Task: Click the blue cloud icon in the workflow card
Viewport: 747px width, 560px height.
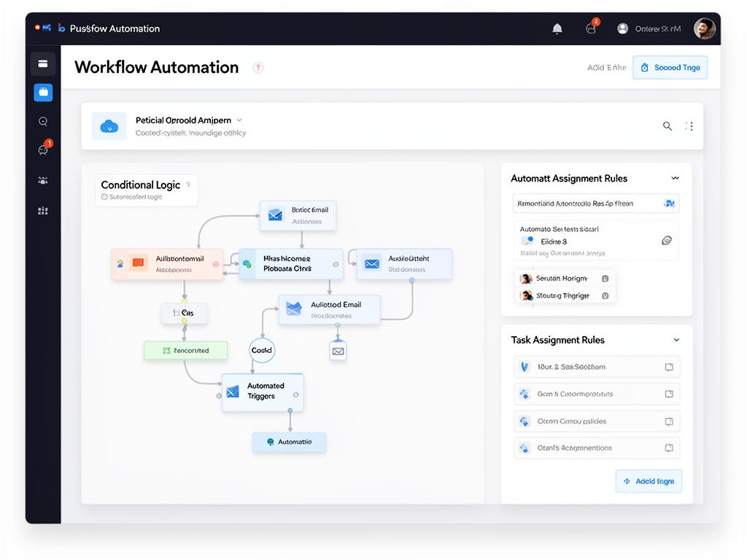Action: click(x=109, y=126)
